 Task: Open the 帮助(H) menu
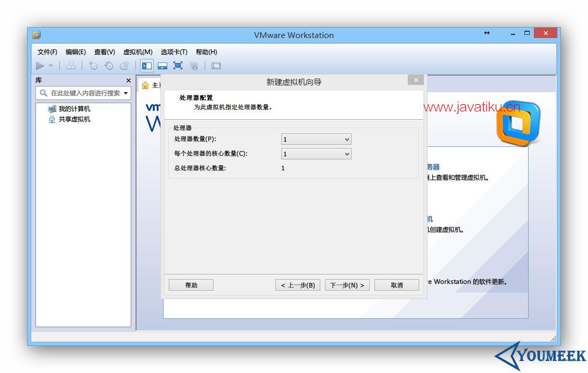[206, 52]
